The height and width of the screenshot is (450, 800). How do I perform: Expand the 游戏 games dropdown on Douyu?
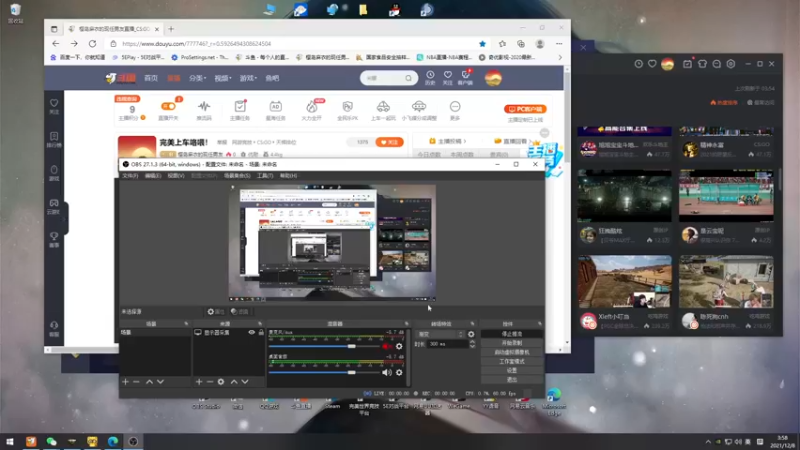point(248,78)
